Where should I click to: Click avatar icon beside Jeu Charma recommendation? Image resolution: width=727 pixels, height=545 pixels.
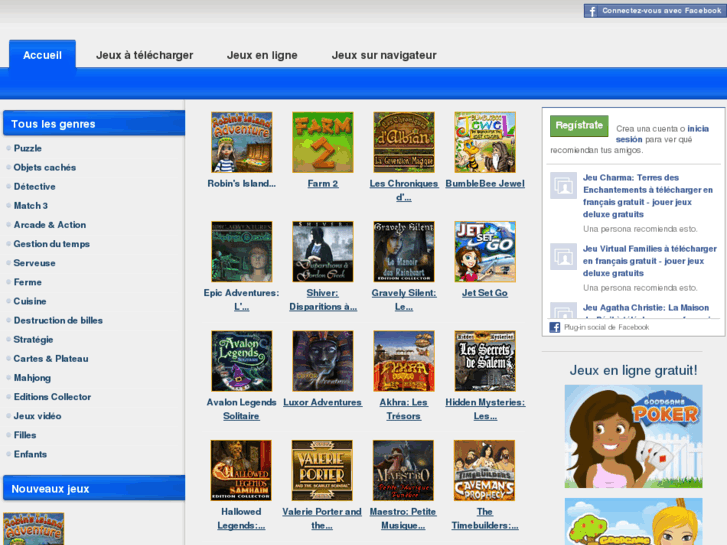tap(563, 186)
